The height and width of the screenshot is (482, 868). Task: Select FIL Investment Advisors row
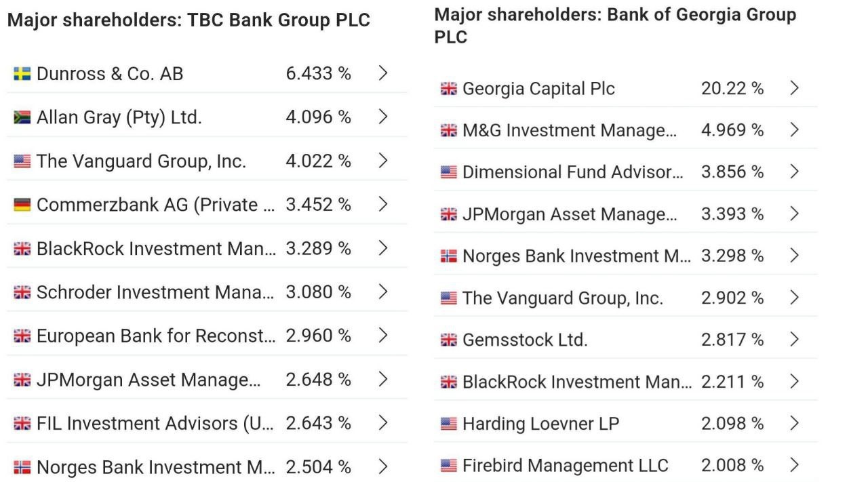207,422
